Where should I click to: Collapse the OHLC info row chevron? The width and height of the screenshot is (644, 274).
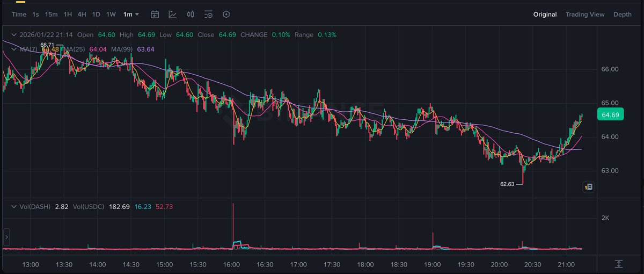[x=14, y=34]
